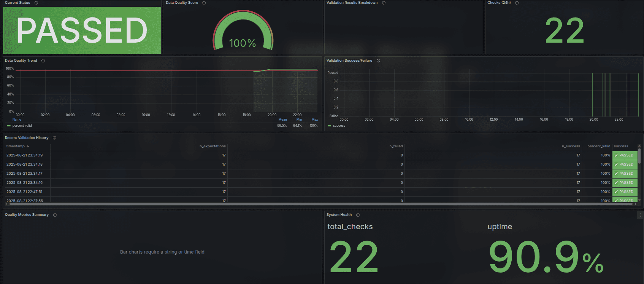Image resolution: width=644 pixels, height=284 pixels.
Task: Click Quality Metrics Summary info icon
Action: pos(55,215)
